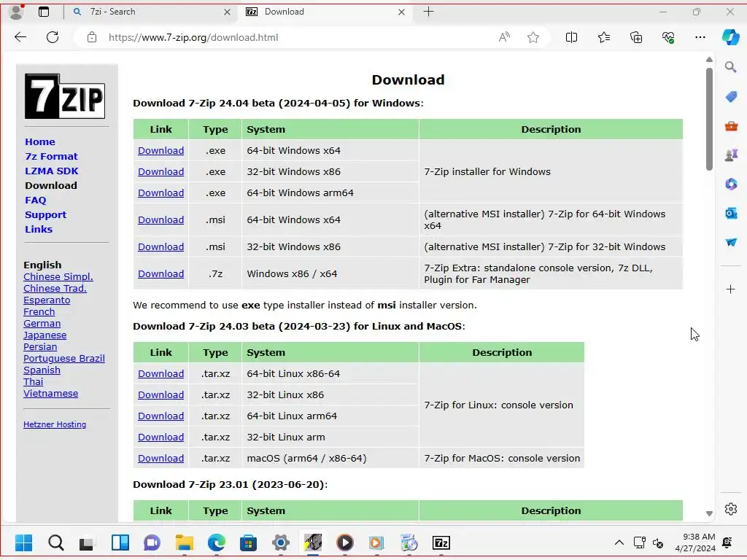Open the FAQ page

[36, 200]
